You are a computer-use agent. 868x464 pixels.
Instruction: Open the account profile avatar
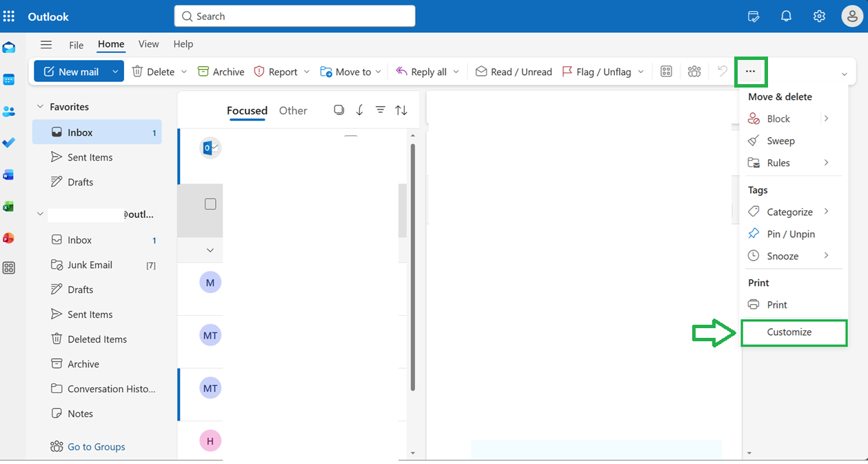pos(852,17)
